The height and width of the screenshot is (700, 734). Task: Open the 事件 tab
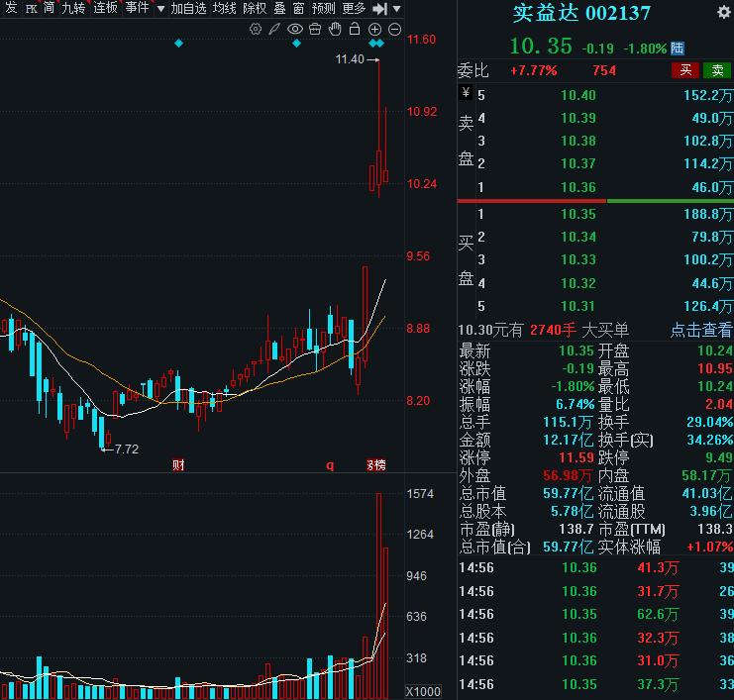click(137, 8)
